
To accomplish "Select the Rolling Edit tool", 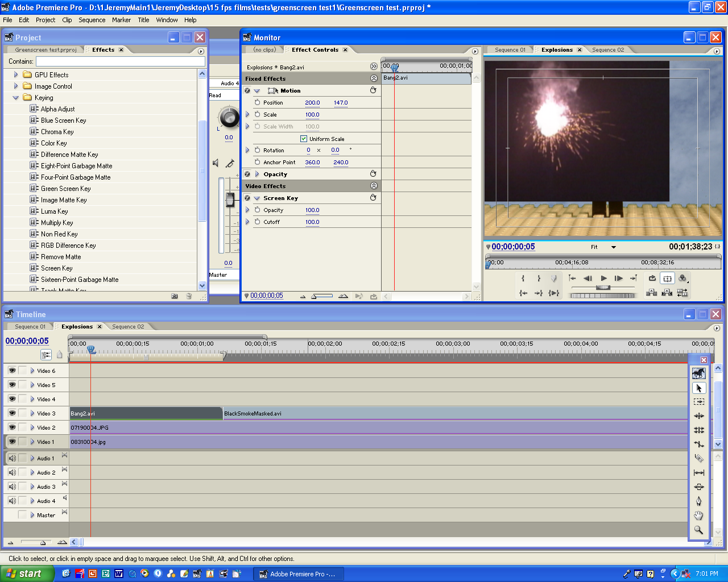I will pos(699,430).
